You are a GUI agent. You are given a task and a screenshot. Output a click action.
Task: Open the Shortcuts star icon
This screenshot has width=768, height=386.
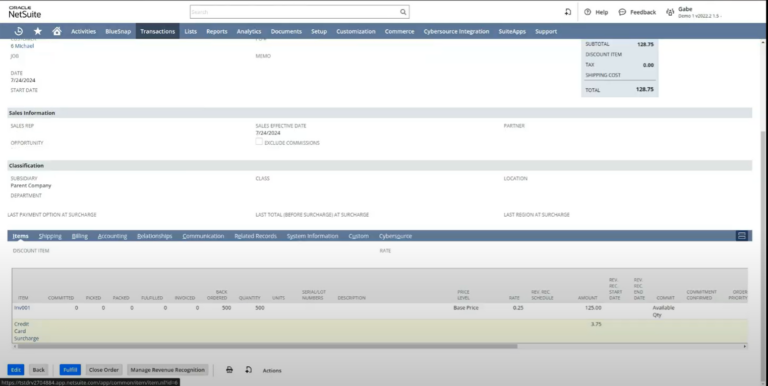pos(38,31)
